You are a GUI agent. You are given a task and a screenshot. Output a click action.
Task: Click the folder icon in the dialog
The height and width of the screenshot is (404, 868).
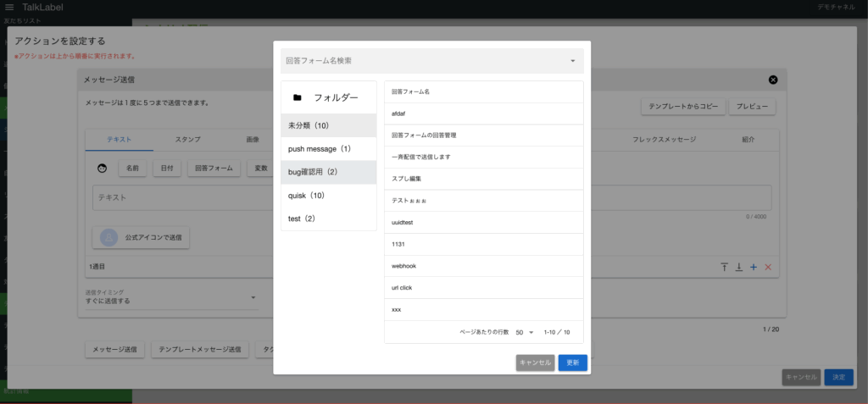[x=297, y=97]
